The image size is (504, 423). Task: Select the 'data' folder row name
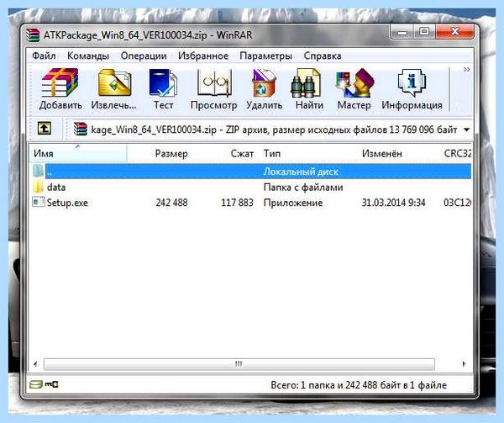click(x=56, y=187)
